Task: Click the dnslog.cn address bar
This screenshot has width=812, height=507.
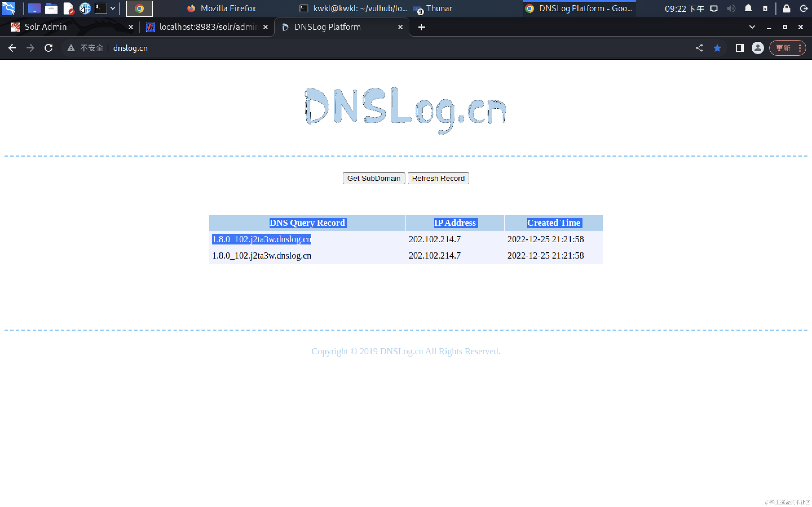Action: click(130, 48)
